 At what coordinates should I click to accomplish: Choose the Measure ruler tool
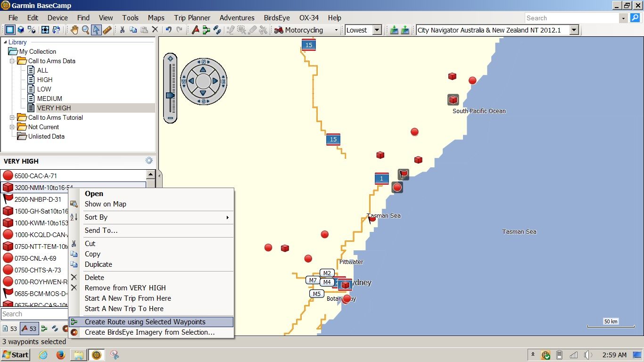tap(107, 30)
